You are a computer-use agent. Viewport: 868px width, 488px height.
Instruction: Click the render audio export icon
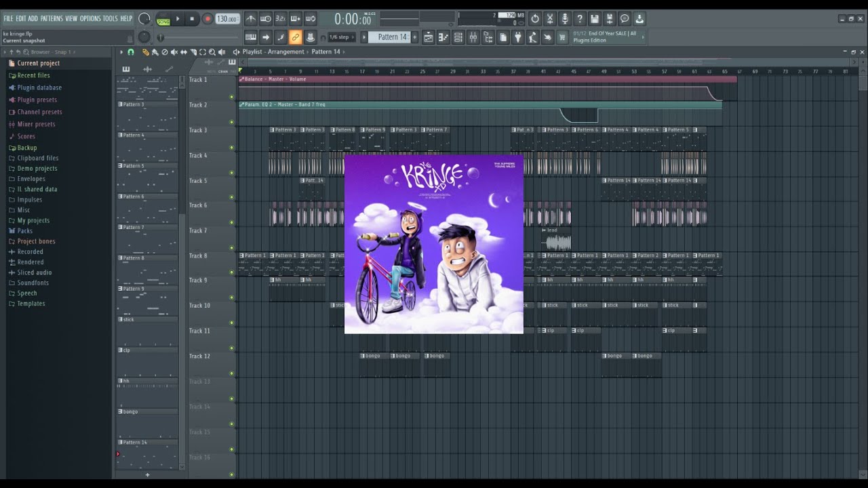pos(610,19)
